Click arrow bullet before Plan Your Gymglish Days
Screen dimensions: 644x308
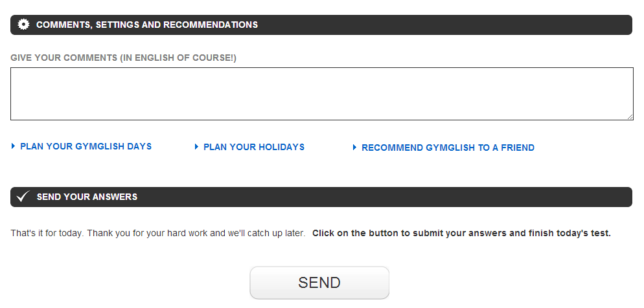(x=13, y=146)
